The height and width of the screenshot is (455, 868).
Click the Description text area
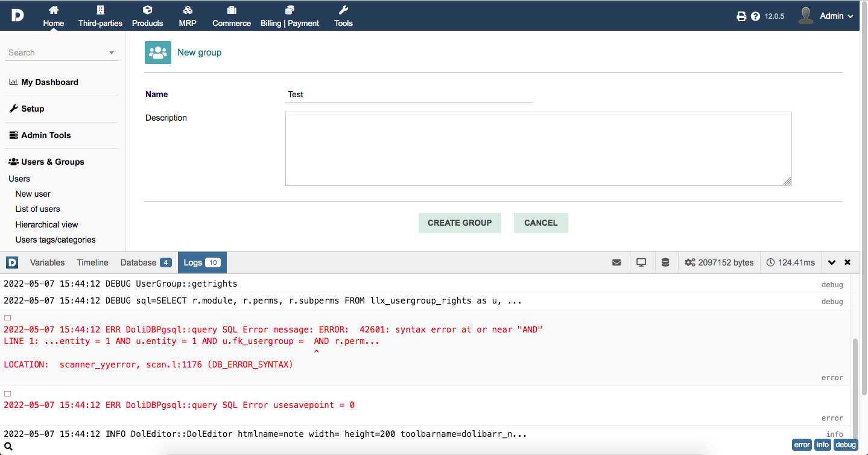point(539,148)
